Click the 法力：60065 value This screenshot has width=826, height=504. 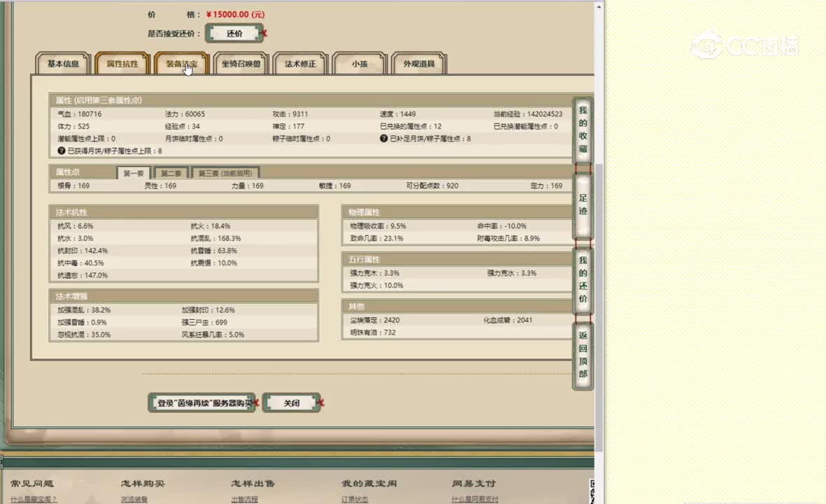(185, 114)
